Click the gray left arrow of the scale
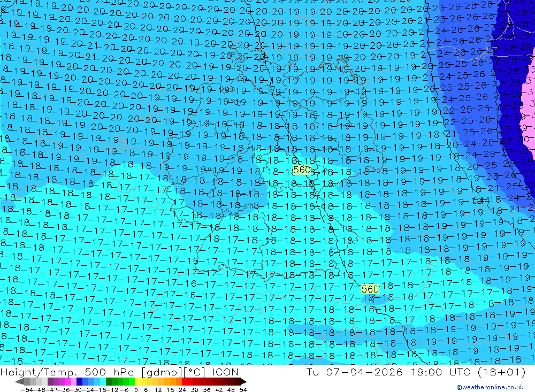This screenshot has width=535, height=392. [19, 382]
